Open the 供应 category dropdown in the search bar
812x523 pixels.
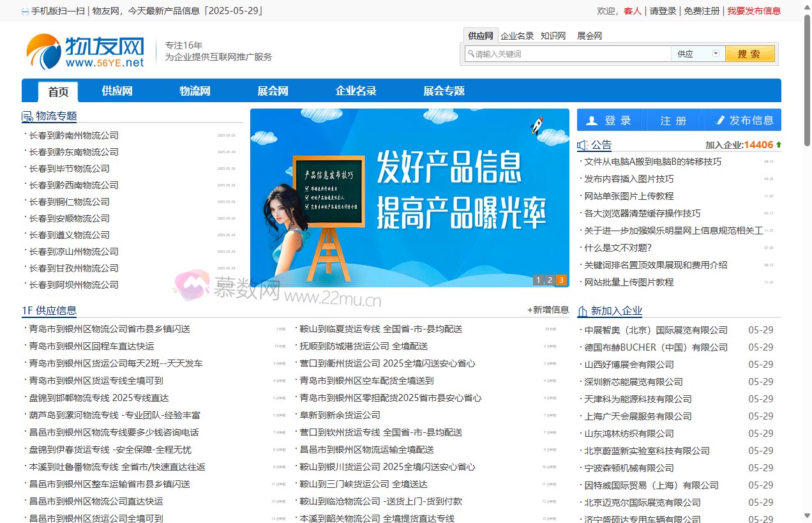pyautogui.click(x=716, y=54)
